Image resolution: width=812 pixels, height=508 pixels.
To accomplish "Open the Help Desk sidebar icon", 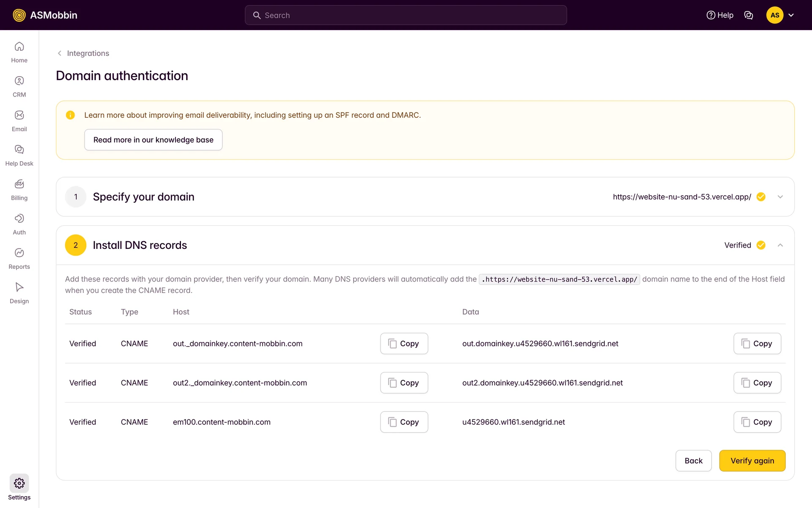I will 19,149.
